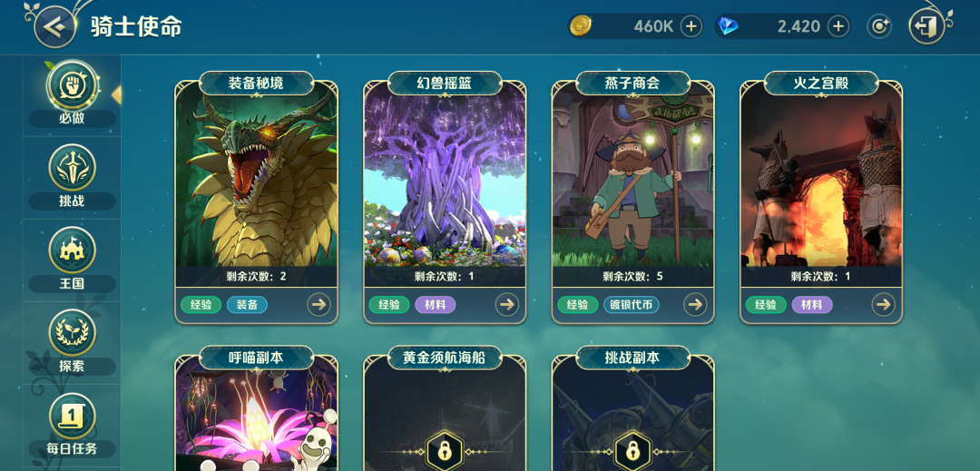Viewport: 980px width, 471px height.
Task: Open the exit door icon at top right
Action: click(926, 26)
